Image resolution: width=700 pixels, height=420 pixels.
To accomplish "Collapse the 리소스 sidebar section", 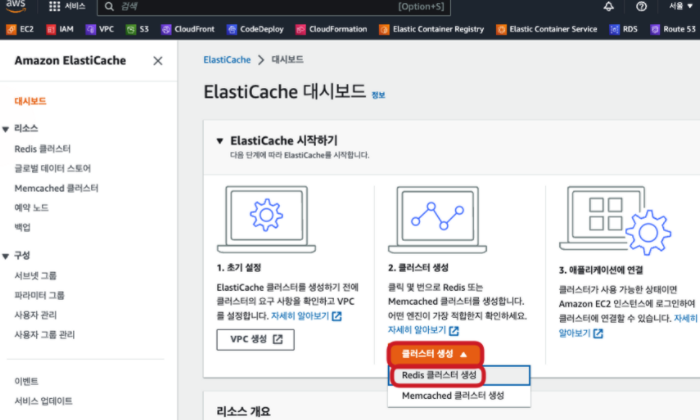I will coord(5,129).
